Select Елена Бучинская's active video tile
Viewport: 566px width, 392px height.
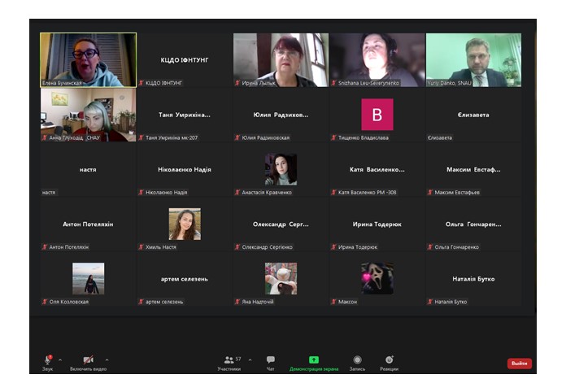[x=88, y=59]
